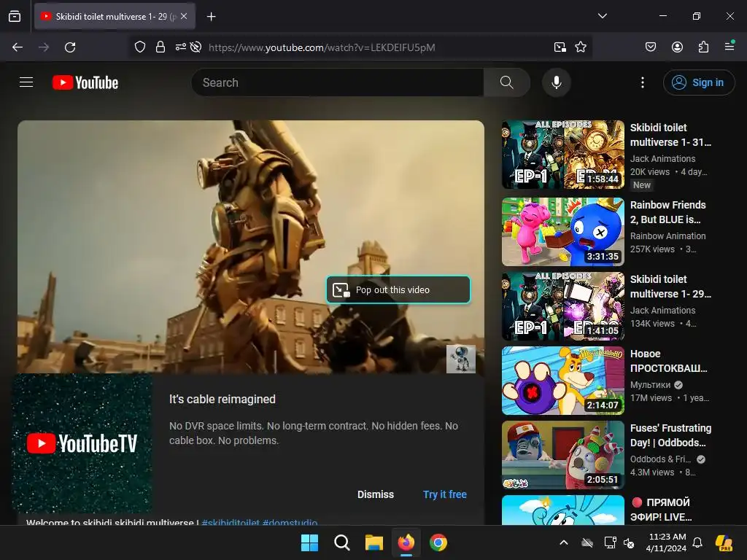Open #skibiditoilet hashtag link
The image size is (747, 560).
click(x=231, y=522)
